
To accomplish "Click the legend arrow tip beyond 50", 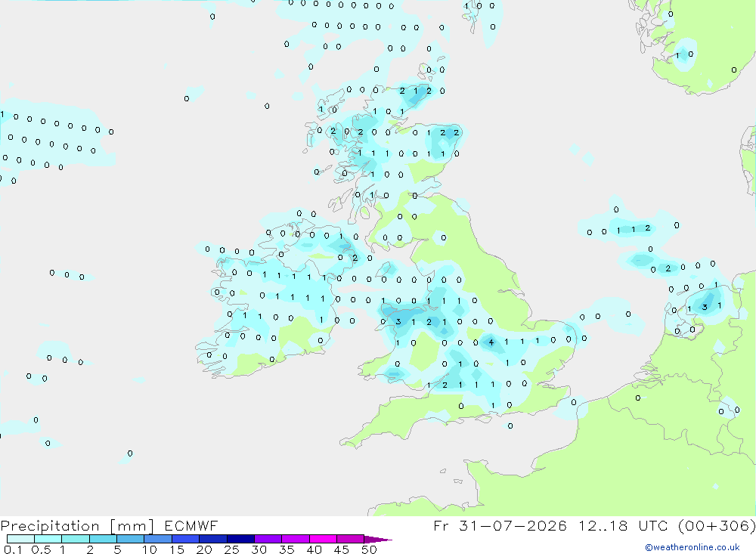I will point(379,539).
